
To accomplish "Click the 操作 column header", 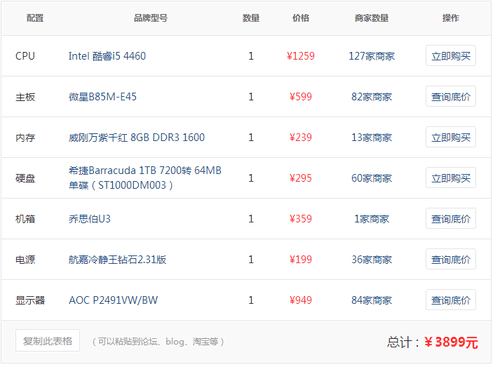I will pyautogui.click(x=451, y=18).
